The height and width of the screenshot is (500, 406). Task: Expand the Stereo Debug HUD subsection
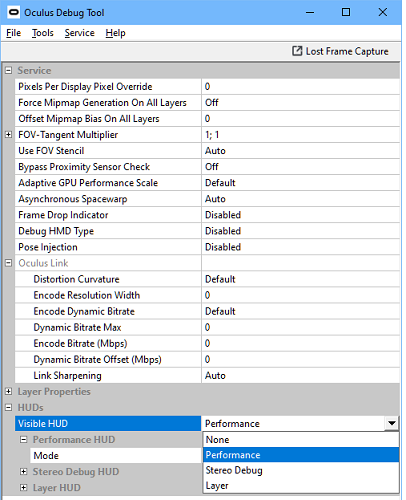pyautogui.click(x=23, y=472)
